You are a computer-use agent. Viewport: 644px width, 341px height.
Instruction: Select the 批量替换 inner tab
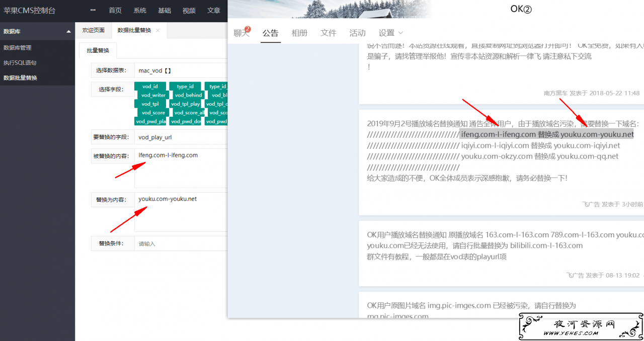coord(98,50)
